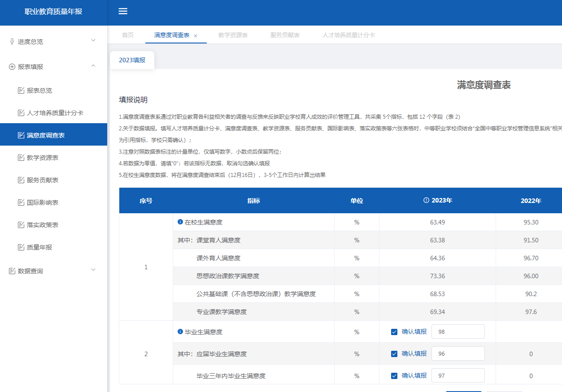This screenshot has width=562, height=392.
Task: Click the hamburger menu icon
Action: [123, 12]
